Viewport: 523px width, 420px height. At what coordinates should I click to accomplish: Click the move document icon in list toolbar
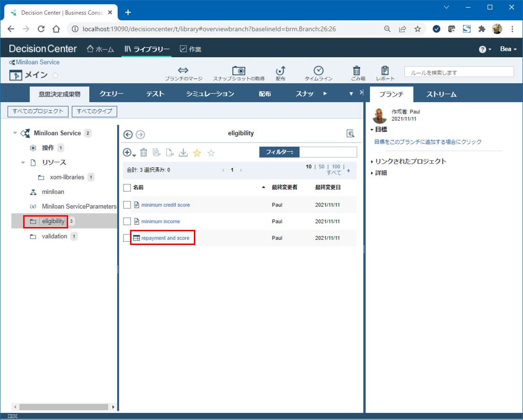[x=170, y=152]
